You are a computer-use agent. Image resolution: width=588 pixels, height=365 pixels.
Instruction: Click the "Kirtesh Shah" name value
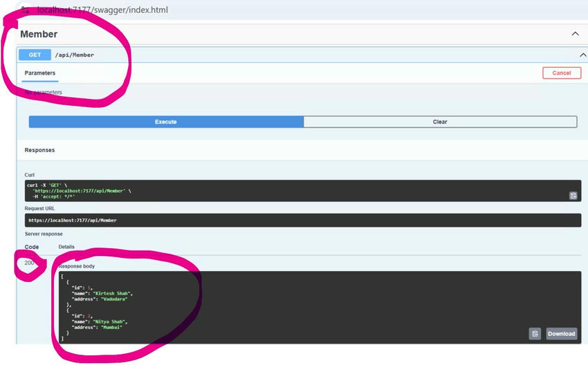coord(113,293)
